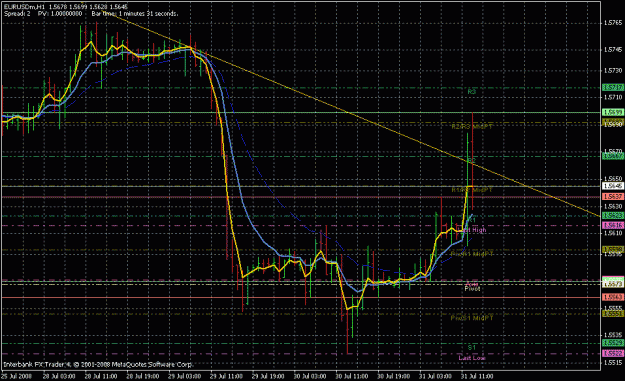This screenshot has width=625, height=381.
Task: Click the magenta 1.5616 price tag
Action: [613, 226]
